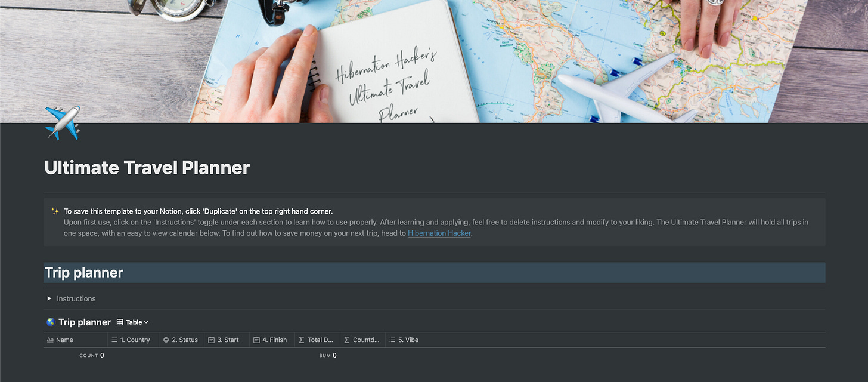This screenshot has width=868, height=382.
Task: Expand the Instructions toggle
Action: pyautogui.click(x=49, y=298)
